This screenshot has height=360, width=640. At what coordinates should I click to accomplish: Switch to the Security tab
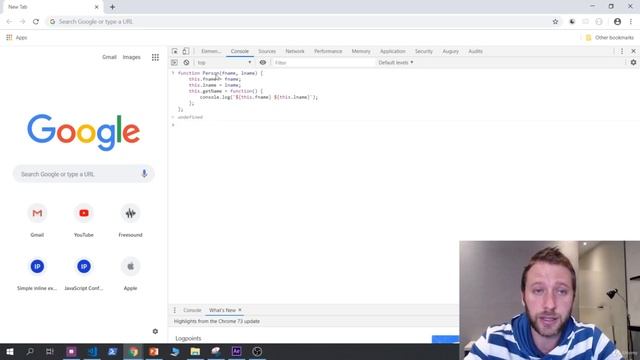pyautogui.click(x=424, y=51)
